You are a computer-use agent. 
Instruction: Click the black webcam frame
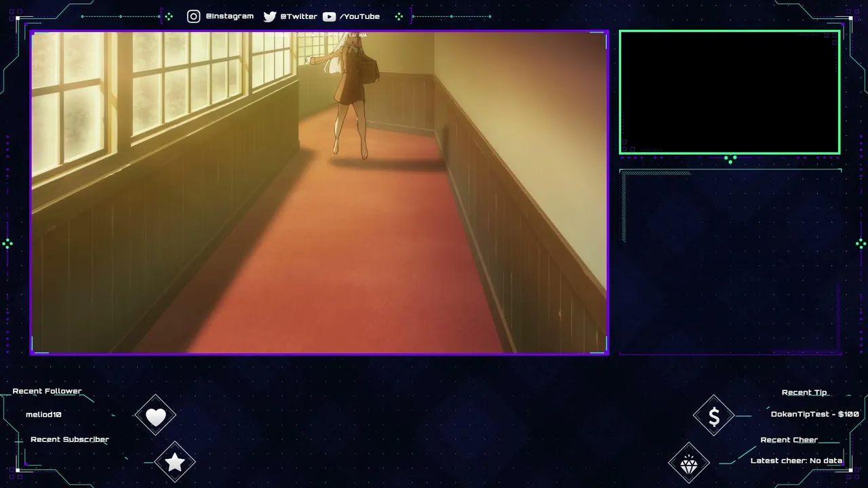tap(730, 92)
